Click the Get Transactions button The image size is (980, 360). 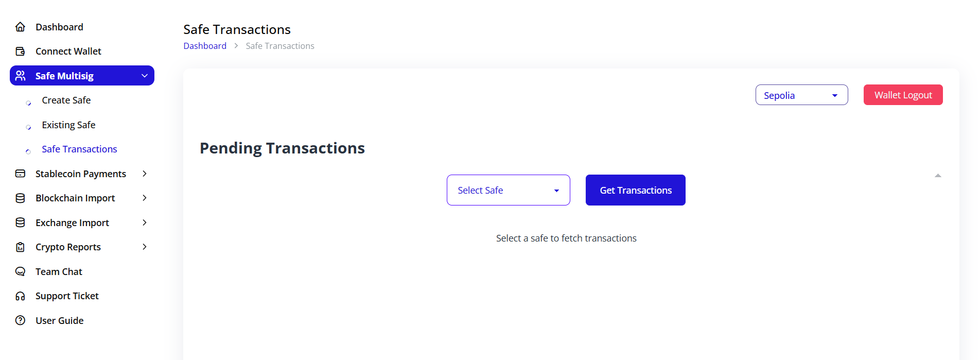pyautogui.click(x=635, y=190)
